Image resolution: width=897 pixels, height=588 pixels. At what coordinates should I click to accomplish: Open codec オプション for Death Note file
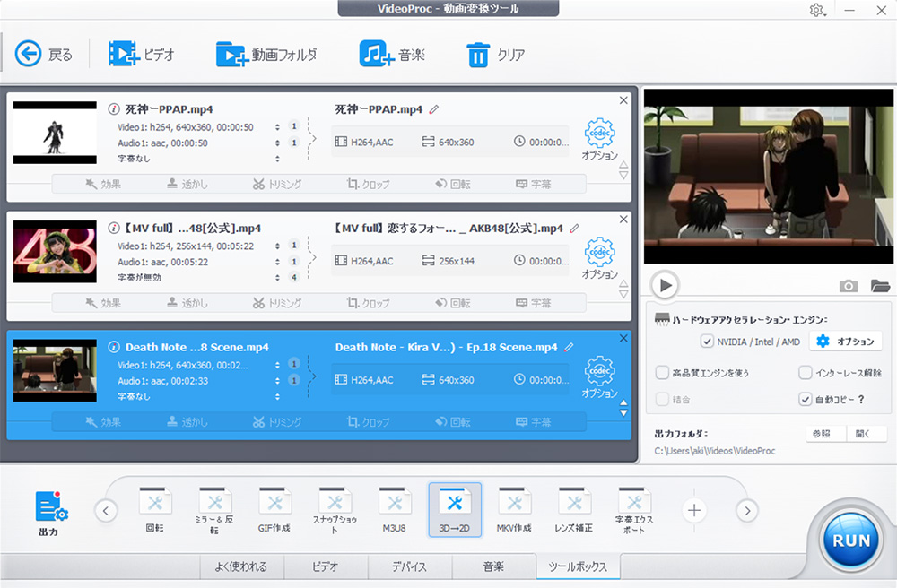[599, 377]
